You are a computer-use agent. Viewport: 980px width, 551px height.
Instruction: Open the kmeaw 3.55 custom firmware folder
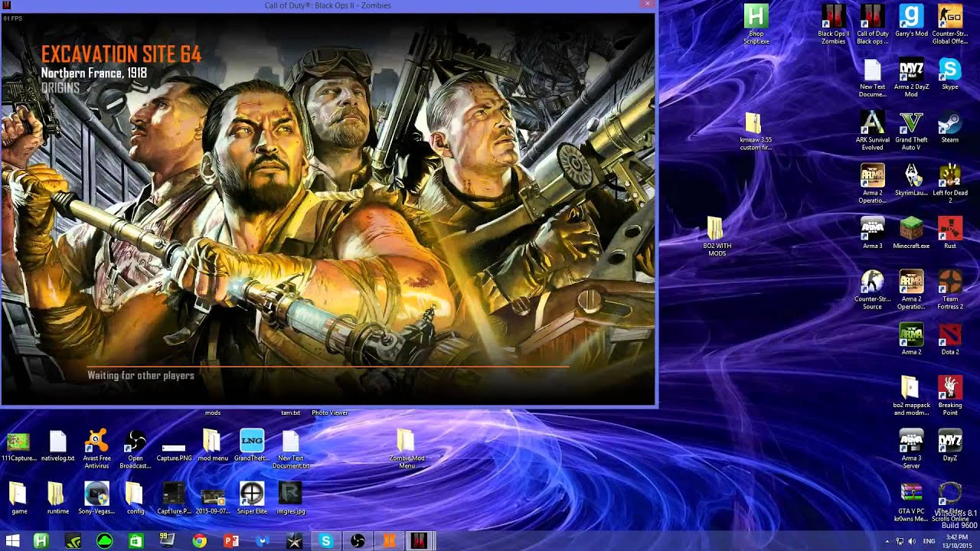756,131
